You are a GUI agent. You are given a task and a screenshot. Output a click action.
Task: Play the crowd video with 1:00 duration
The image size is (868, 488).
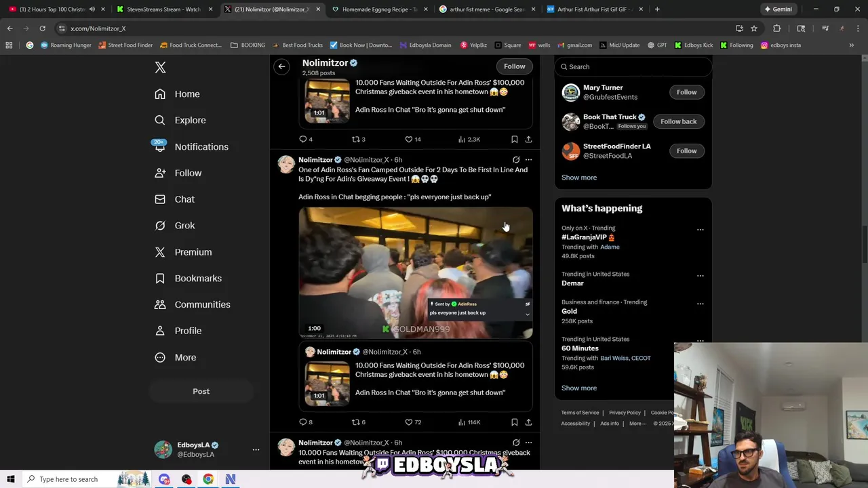416,272
